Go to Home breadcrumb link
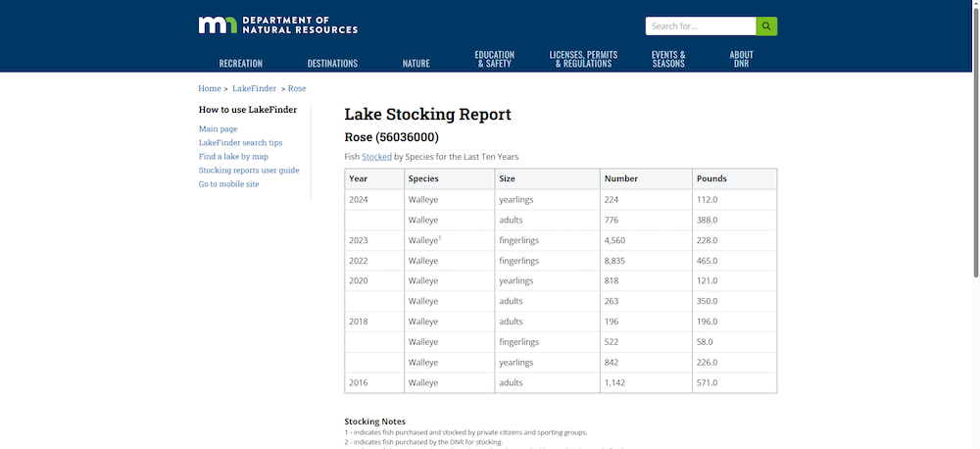 point(209,88)
